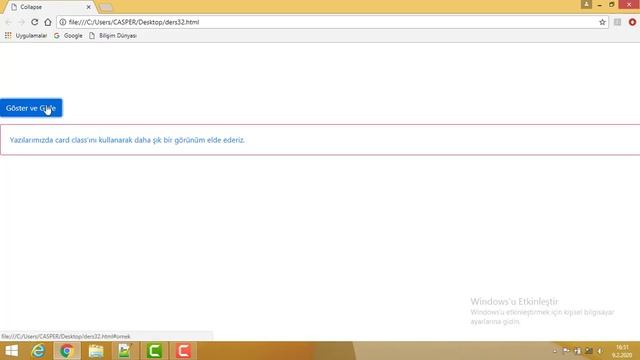Viewport: 640px width, 360px height.
Task: Open a new browser tab
Action: [x=106, y=7]
